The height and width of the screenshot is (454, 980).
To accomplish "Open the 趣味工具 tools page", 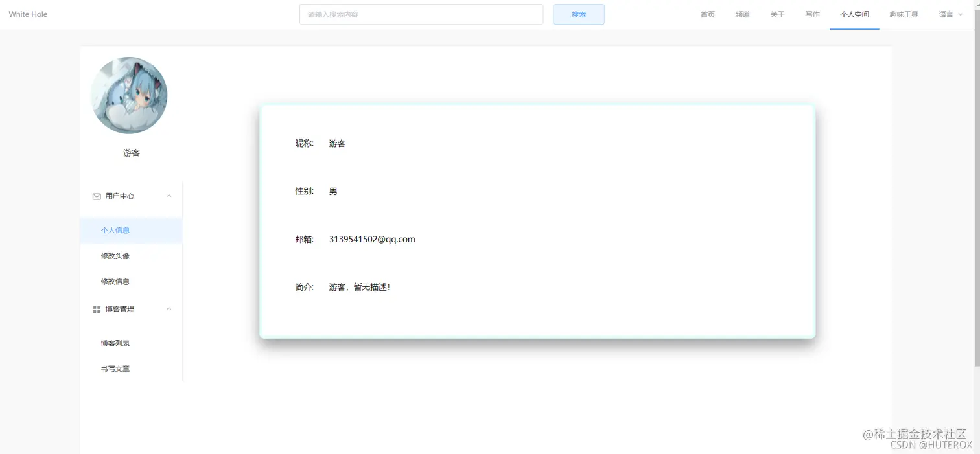I will [x=904, y=14].
